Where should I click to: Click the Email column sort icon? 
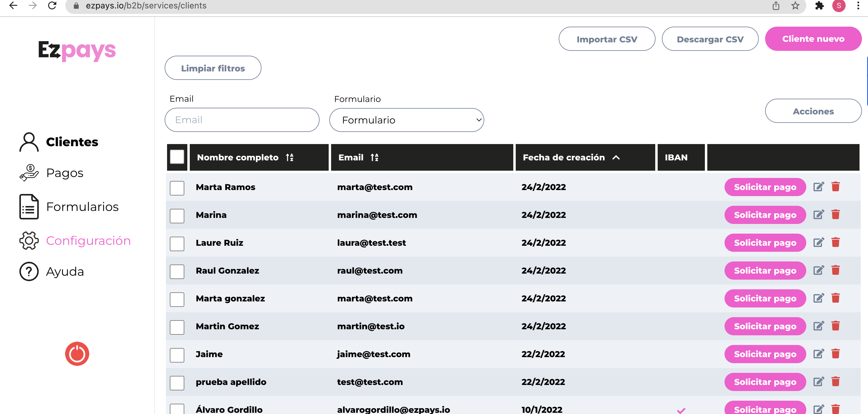(x=374, y=157)
